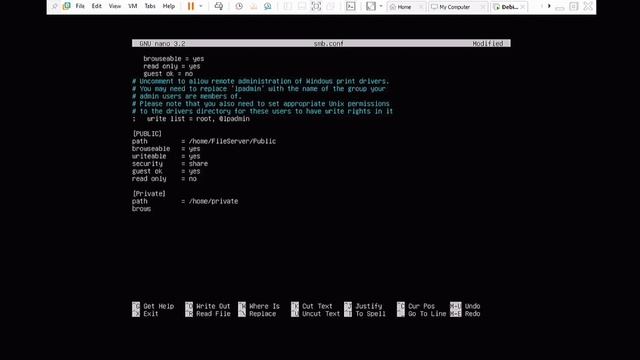The height and width of the screenshot is (360, 640).
Task: Click the Read File shortcut label
Action: (213, 314)
